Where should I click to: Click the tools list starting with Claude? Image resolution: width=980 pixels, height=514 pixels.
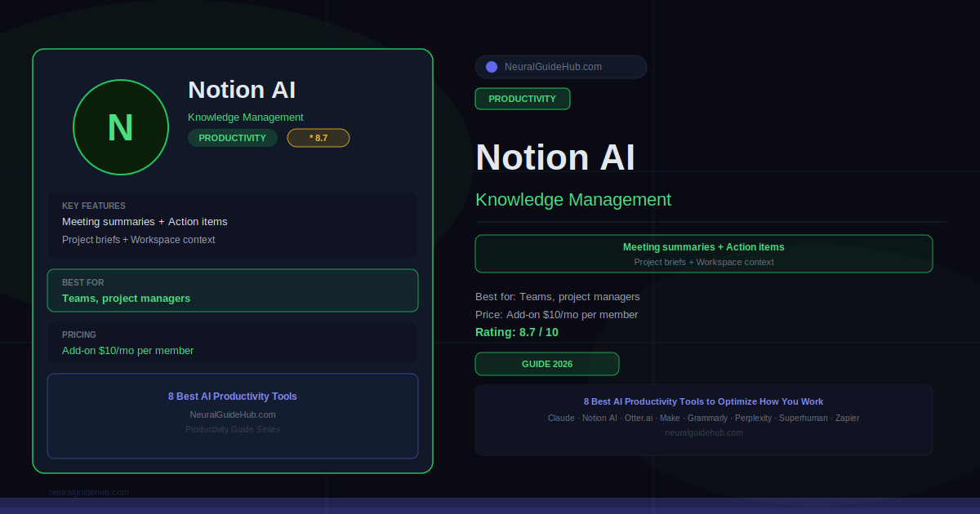point(703,418)
